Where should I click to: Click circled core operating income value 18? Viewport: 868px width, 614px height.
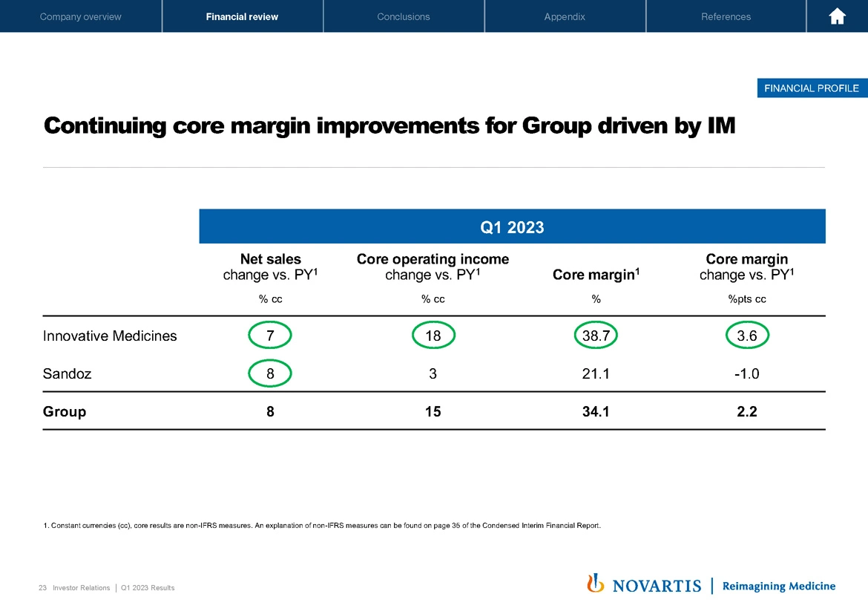(x=433, y=336)
